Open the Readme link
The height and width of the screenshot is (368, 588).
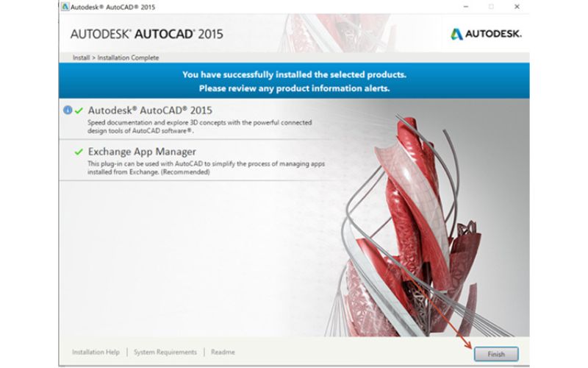(x=223, y=353)
